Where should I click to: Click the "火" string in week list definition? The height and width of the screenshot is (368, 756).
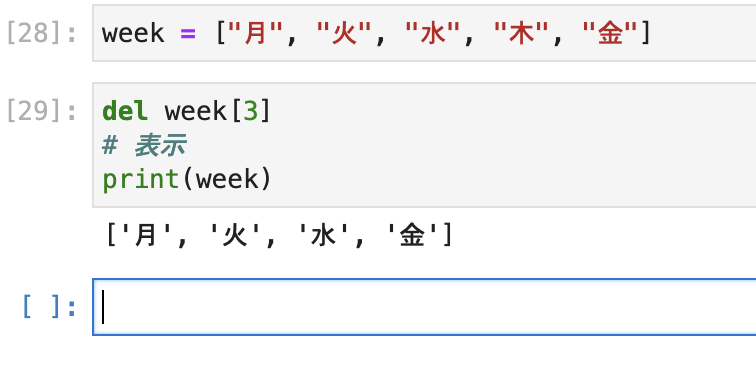click(x=344, y=34)
